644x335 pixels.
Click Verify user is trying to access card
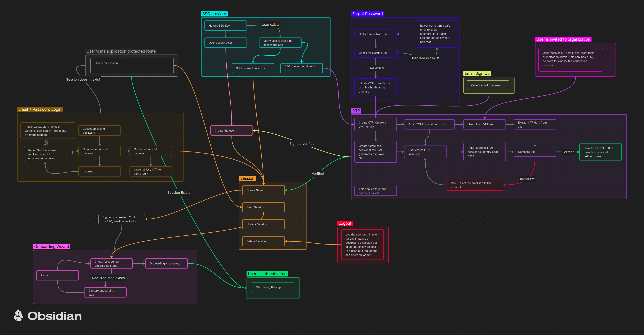pyautogui.click(x=280, y=42)
